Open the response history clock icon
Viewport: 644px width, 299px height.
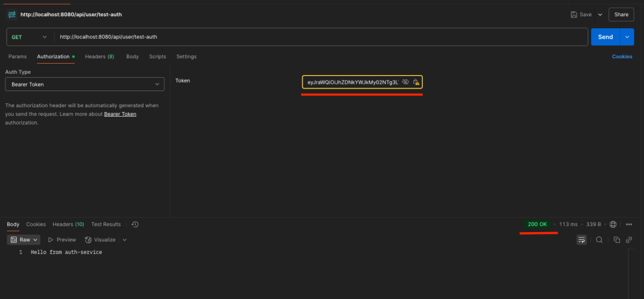click(135, 224)
